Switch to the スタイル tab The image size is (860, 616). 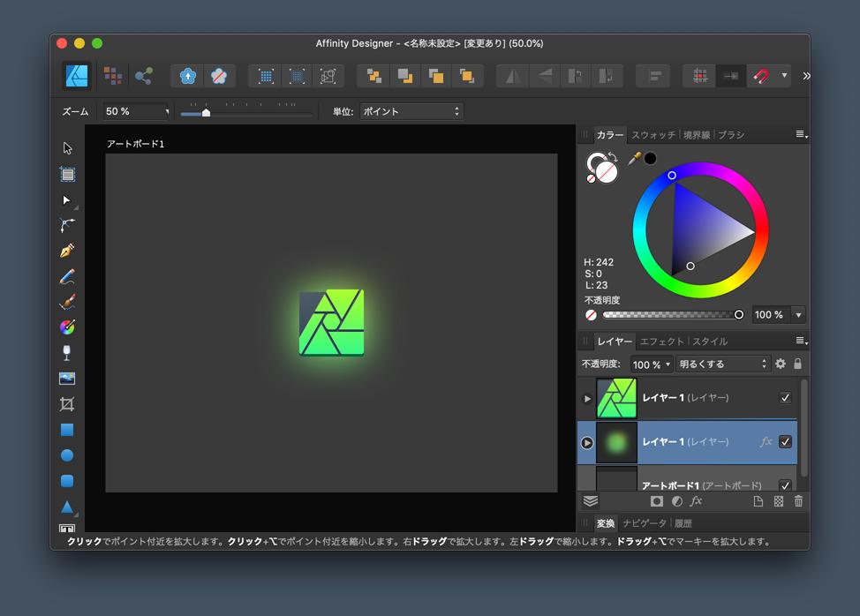[710, 342]
